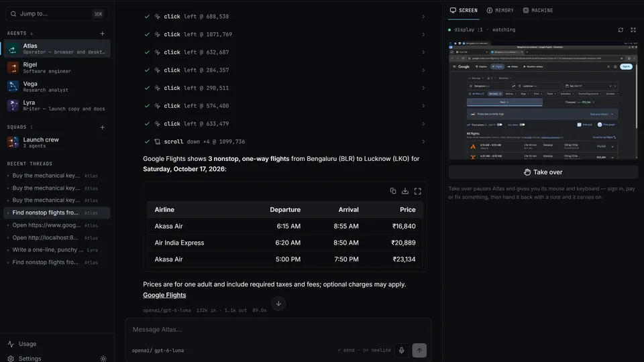The width and height of the screenshot is (644, 362).
Task: Toggle light/dark theme sun icon
Action: (x=103, y=358)
